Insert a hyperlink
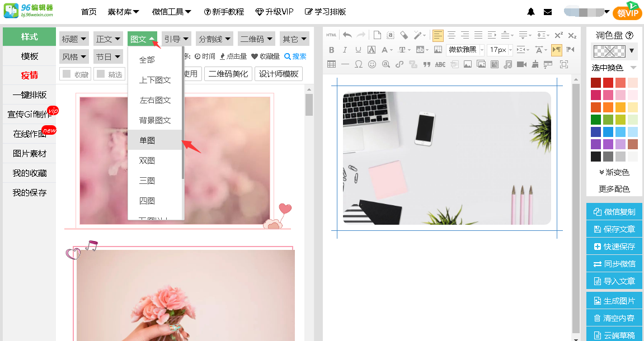 click(x=399, y=64)
